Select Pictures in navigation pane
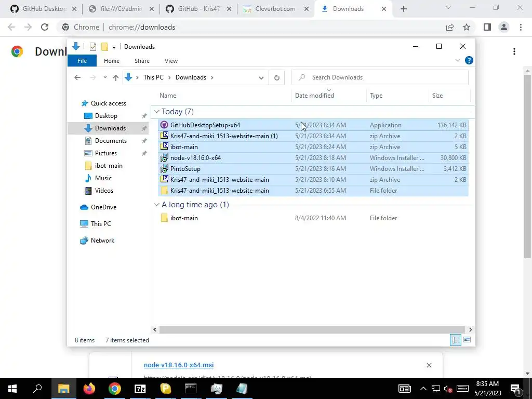532x399 pixels. tap(106, 153)
